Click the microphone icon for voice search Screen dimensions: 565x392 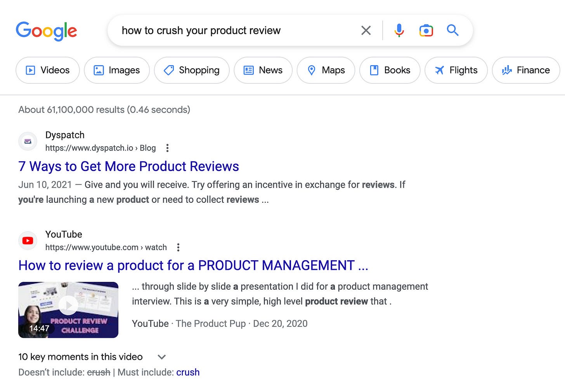399,30
